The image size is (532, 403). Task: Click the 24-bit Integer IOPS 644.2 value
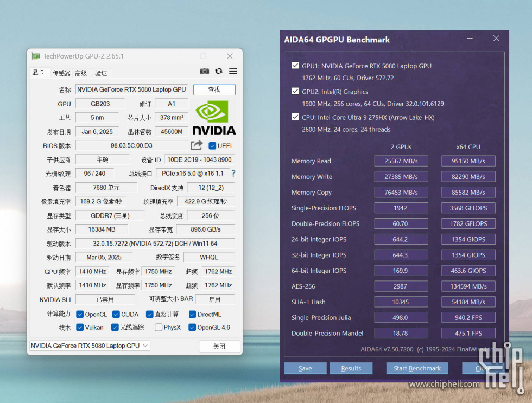(x=401, y=239)
